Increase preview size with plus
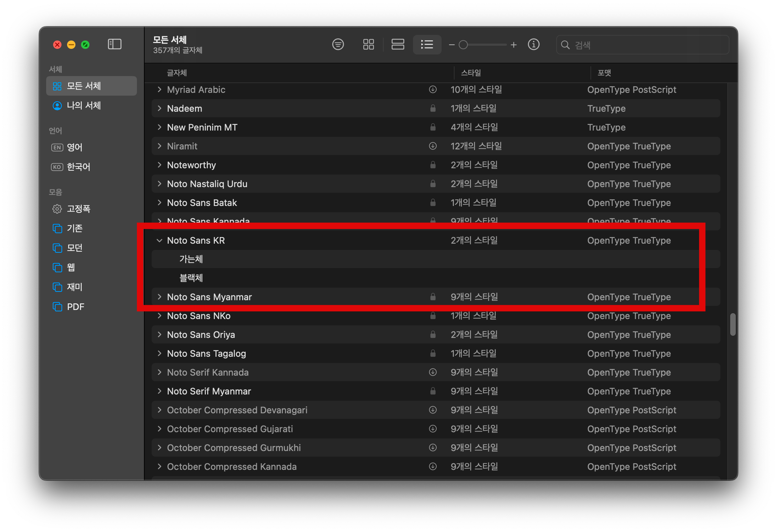Image resolution: width=777 pixels, height=532 pixels. [514, 45]
